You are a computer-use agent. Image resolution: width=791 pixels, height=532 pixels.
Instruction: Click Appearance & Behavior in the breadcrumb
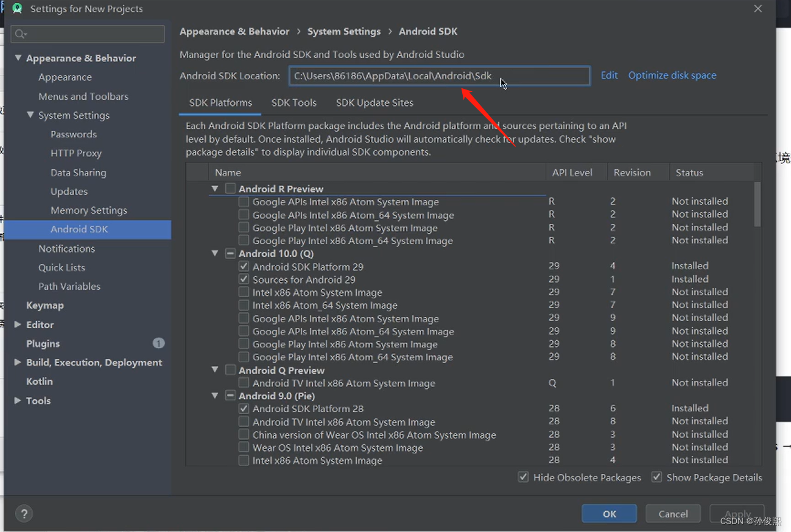tap(234, 32)
